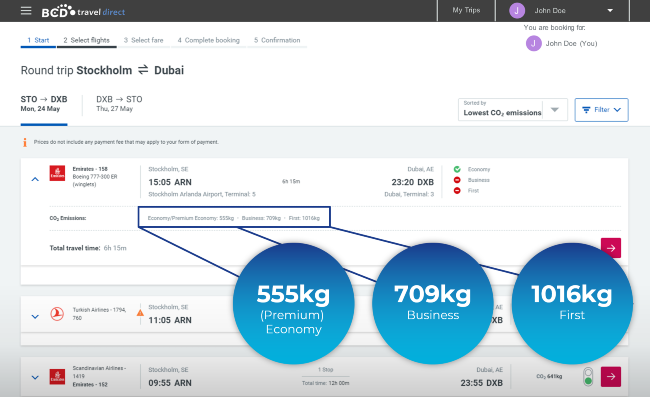
Task: Click the green Economy availability indicator
Action: pos(457,169)
